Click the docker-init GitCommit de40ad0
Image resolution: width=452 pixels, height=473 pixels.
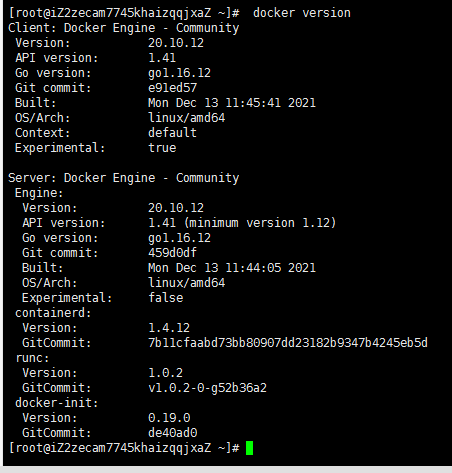(173, 433)
